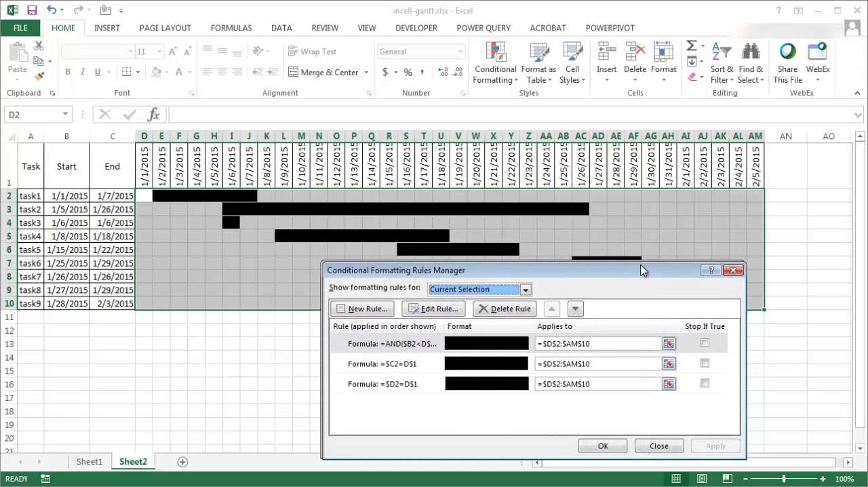Screen dimensions: 868x487
Task: Click OK in Rules Manager dialog
Action: tap(603, 446)
